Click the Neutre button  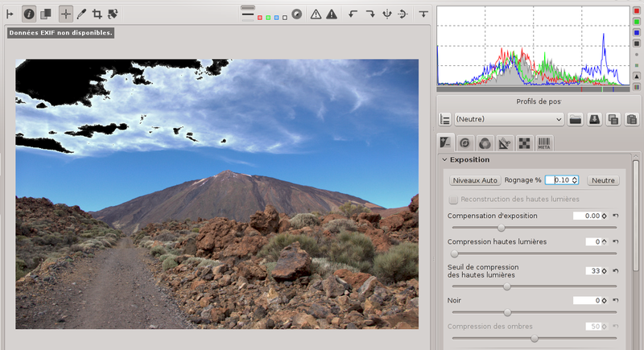tap(603, 180)
